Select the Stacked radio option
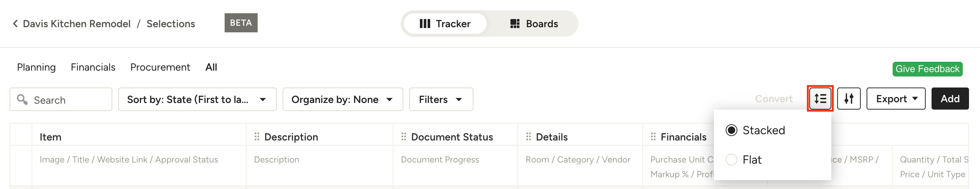This screenshot has height=189, width=980. pyautogui.click(x=731, y=130)
